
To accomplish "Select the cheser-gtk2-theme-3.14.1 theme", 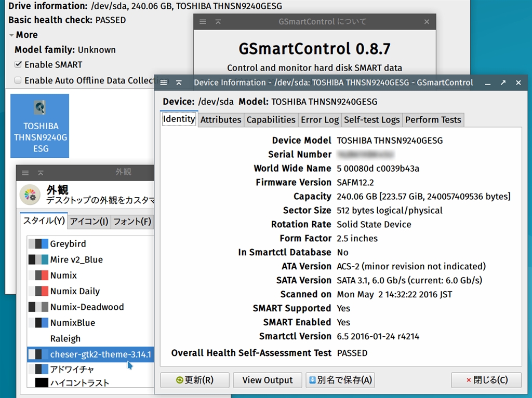I will (x=90, y=354).
